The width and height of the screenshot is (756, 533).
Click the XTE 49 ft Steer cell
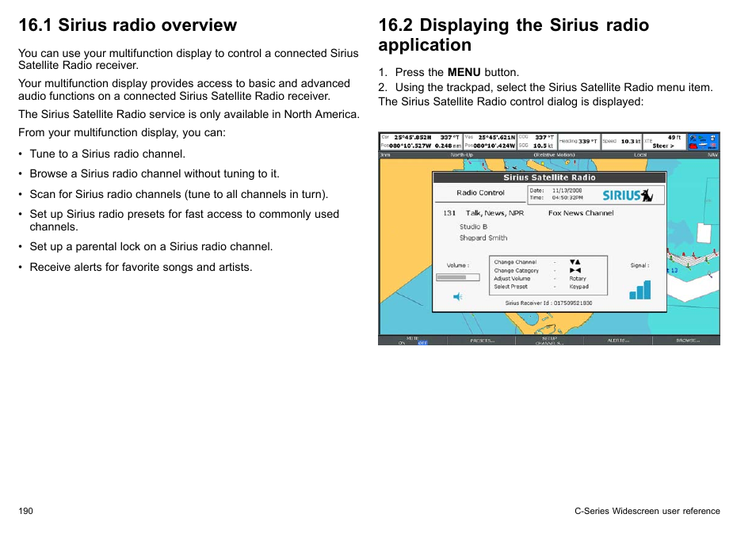coord(663,142)
